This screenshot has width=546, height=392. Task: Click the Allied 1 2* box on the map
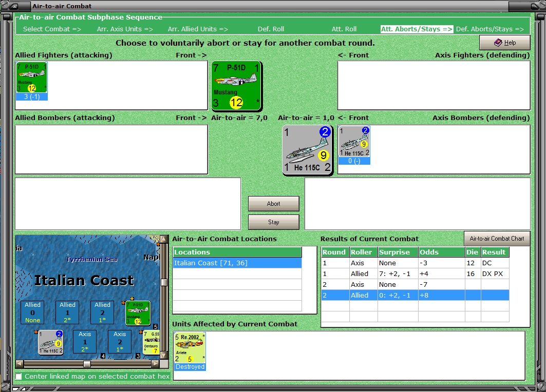point(67,312)
